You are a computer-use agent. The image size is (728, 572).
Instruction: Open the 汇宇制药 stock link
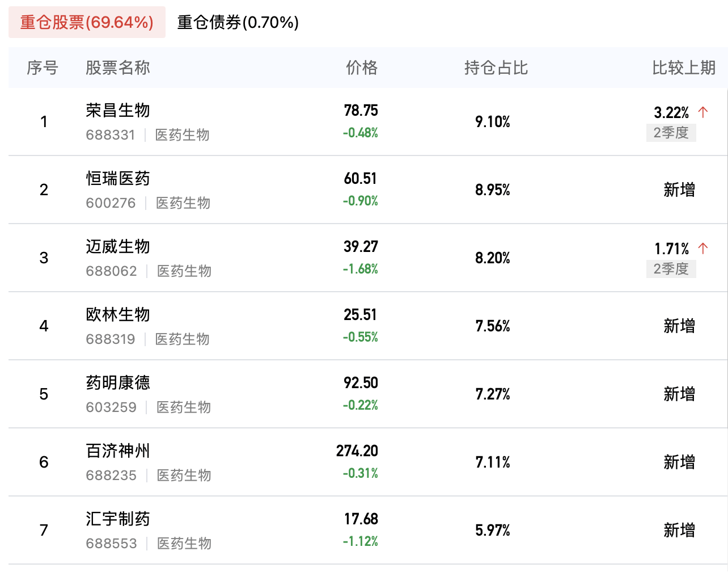point(118,519)
